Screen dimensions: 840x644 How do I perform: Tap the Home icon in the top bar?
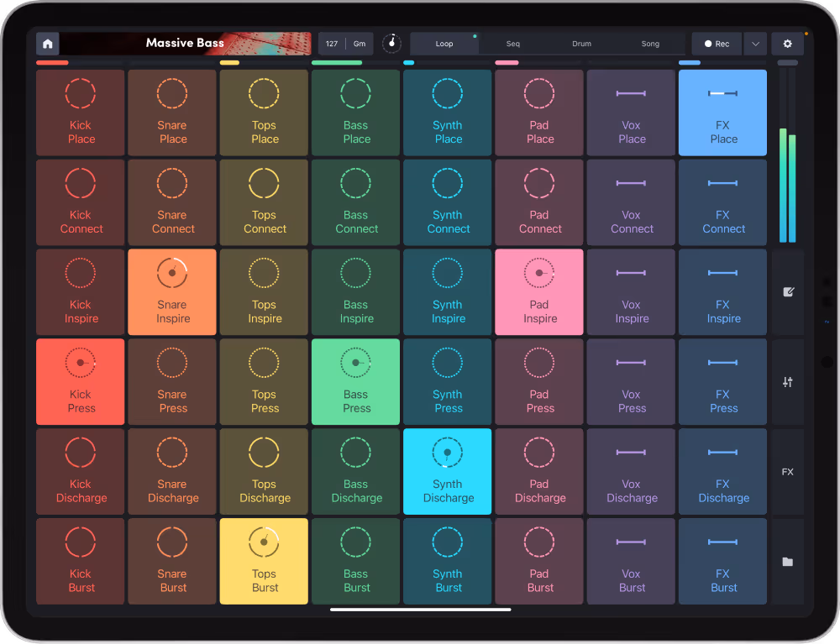(48, 43)
